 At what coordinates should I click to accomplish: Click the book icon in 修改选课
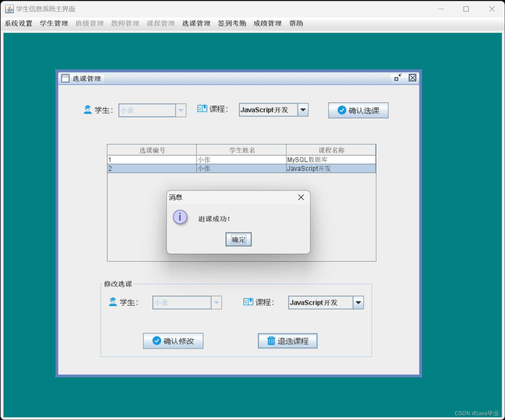tap(248, 302)
